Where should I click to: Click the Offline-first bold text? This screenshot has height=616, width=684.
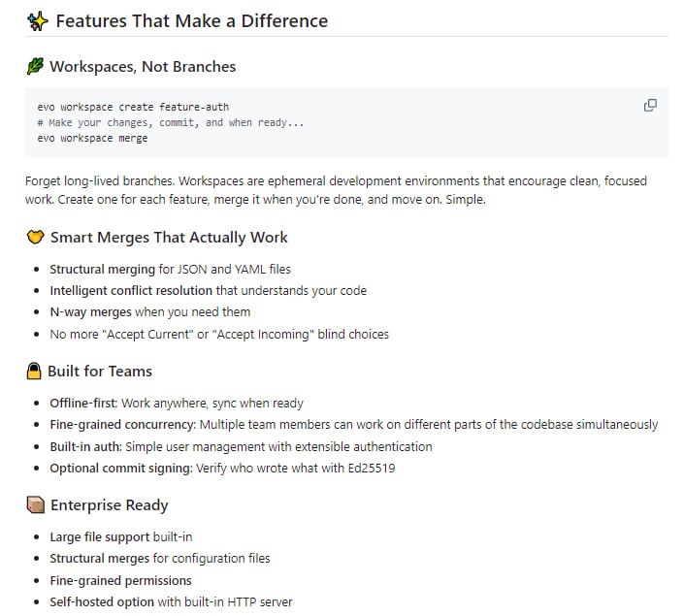pyautogui.click(x=83, y=403)
